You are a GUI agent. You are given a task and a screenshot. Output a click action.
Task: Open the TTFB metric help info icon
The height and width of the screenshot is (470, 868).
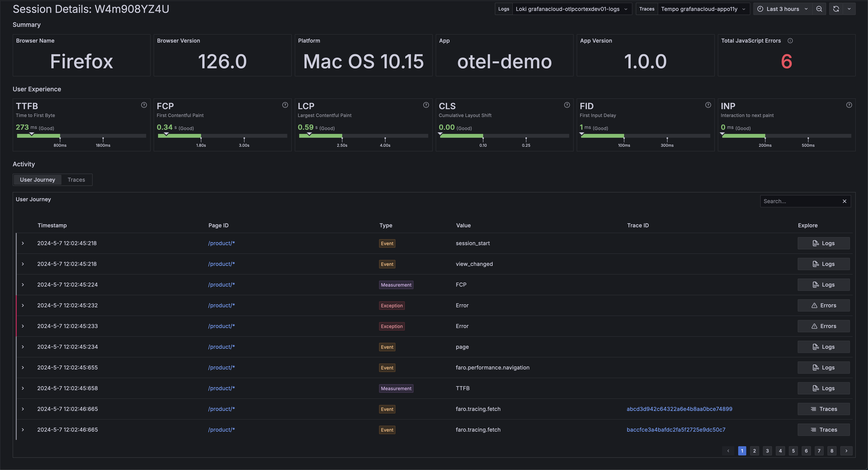[144, 105]
